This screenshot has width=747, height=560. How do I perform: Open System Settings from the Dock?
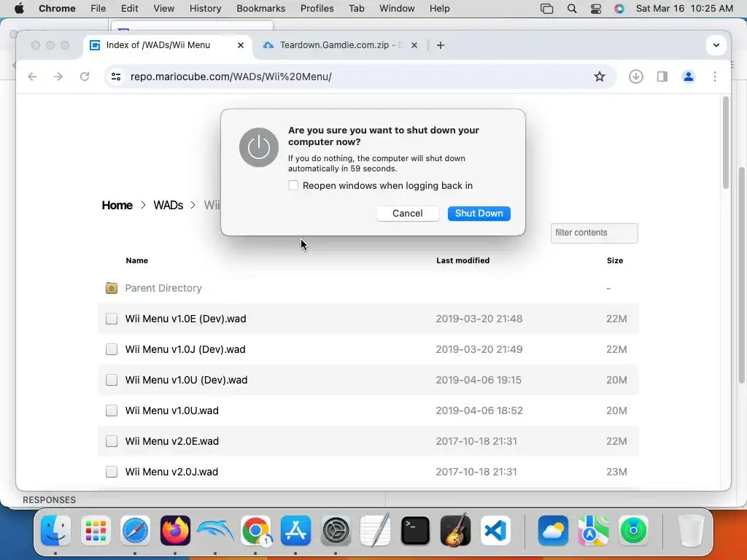(x=336, y=531)
